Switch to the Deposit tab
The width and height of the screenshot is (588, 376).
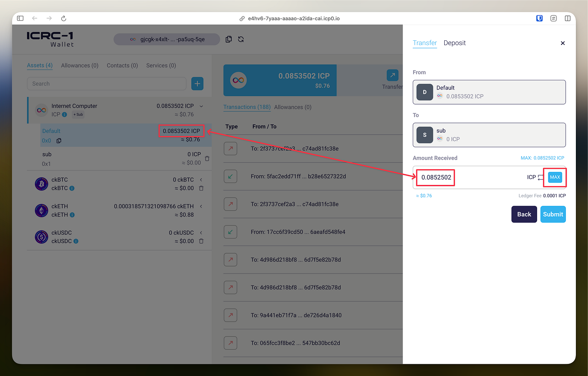(x=454, y=43)
